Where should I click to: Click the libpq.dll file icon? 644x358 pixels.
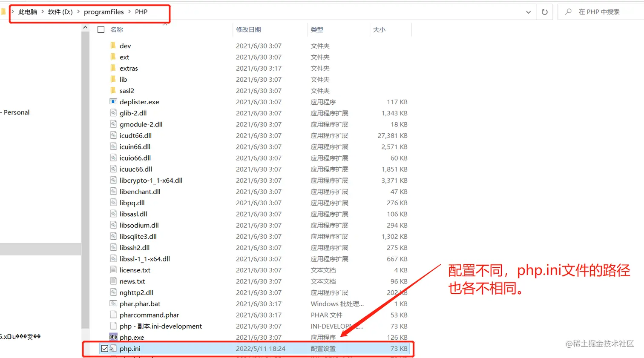113,203
